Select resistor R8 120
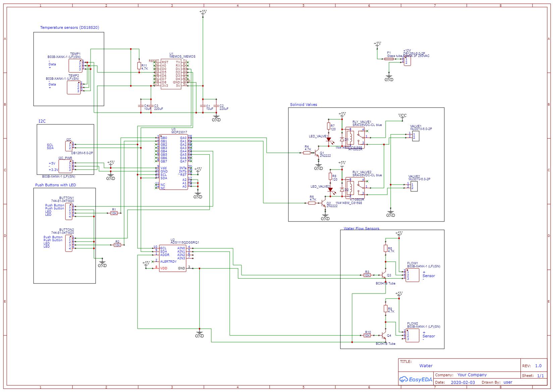This screenshot has width=554, height=392. pyautogui.click(x=330, y=176)
